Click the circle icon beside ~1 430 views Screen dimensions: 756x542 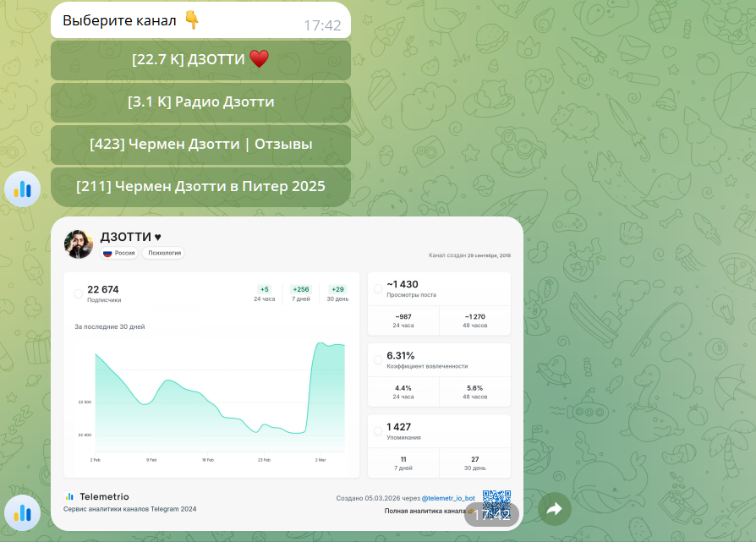378,288
